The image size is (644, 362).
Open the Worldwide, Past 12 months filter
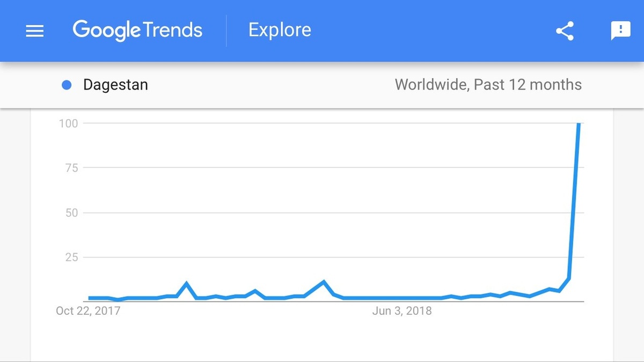click(488, 85)
